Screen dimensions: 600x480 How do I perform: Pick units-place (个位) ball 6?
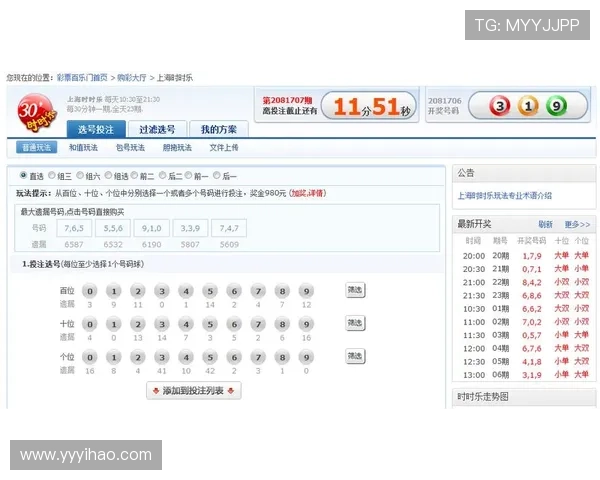(234, 358)
